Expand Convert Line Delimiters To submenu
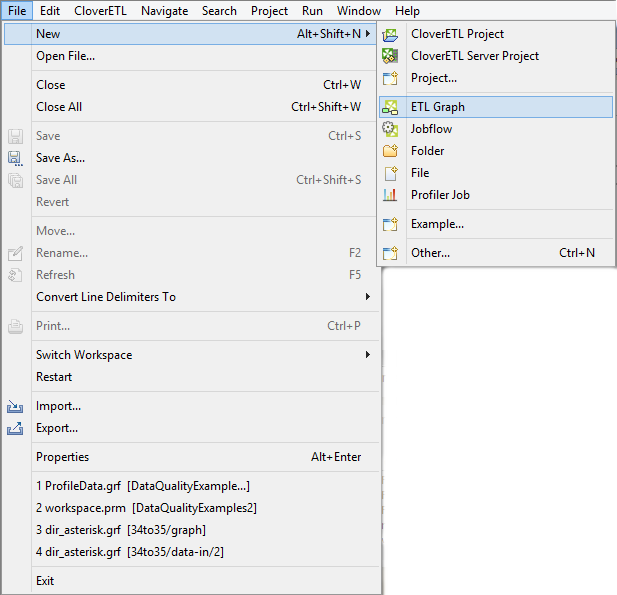Viewport: 617px width, 595px height. tap(368, 297)
